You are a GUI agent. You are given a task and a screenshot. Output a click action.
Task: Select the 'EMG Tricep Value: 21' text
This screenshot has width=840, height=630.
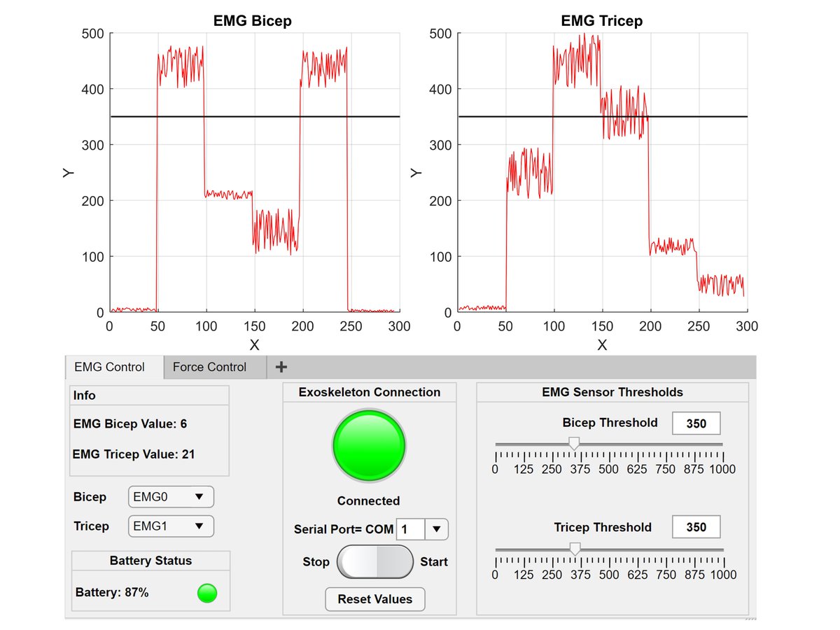point(134,454)
